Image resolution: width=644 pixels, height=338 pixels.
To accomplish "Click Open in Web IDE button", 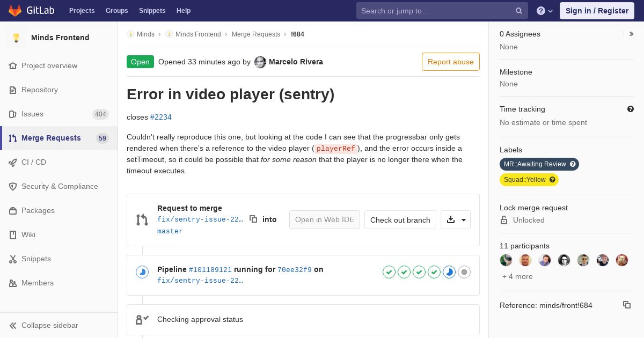I will click(x=325, y=219).
